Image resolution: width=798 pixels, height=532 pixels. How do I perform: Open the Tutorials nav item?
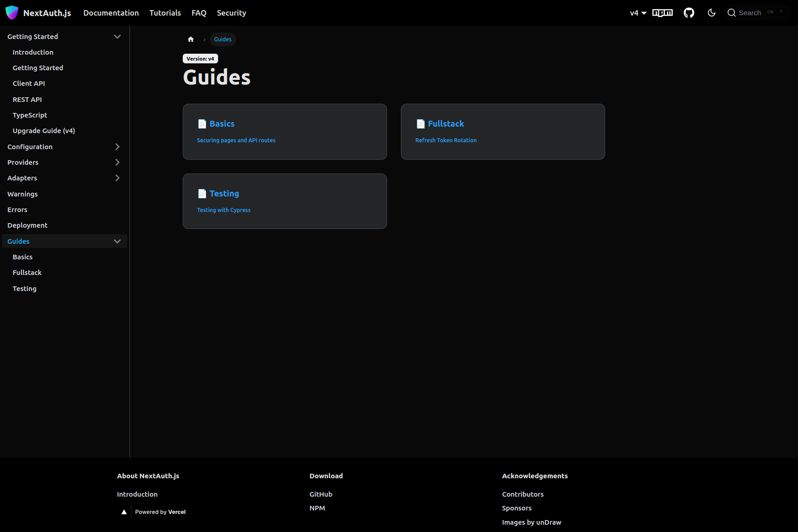[x=165, y=13]
